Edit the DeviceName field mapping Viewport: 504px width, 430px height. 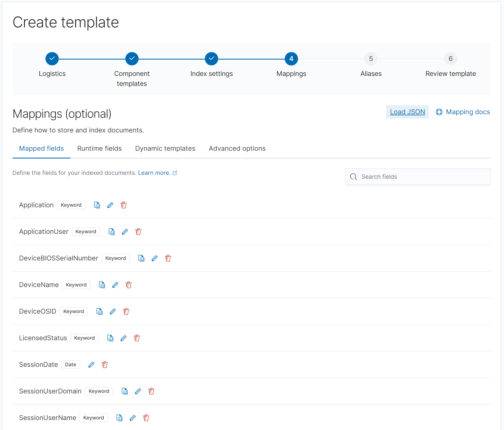(115, 285)
